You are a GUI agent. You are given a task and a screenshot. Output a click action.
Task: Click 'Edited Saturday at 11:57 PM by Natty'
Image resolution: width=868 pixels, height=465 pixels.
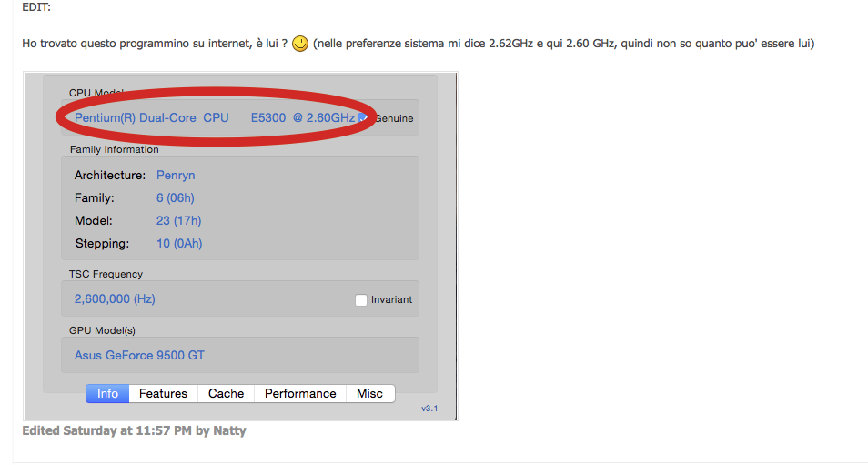[x=134, y=430]
